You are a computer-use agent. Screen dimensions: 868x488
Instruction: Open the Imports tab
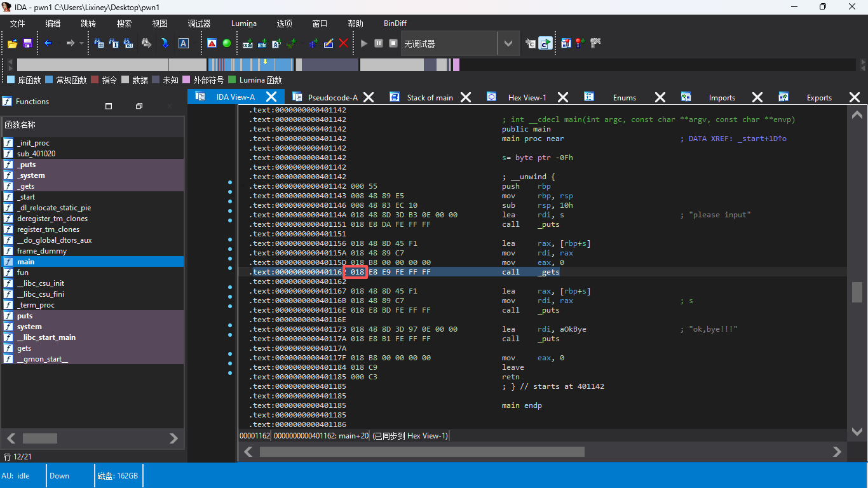[721, 97]
